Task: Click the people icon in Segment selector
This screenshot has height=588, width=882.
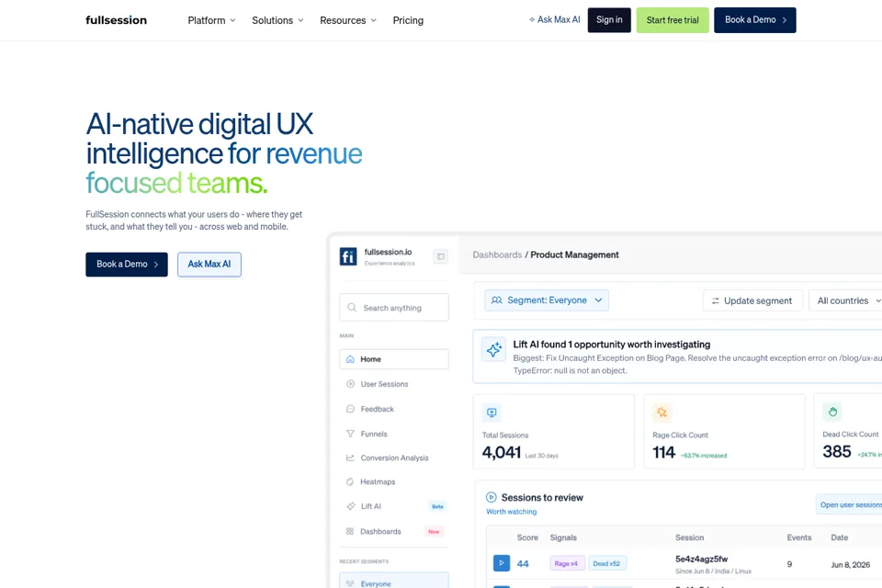Action: (497, 300)
